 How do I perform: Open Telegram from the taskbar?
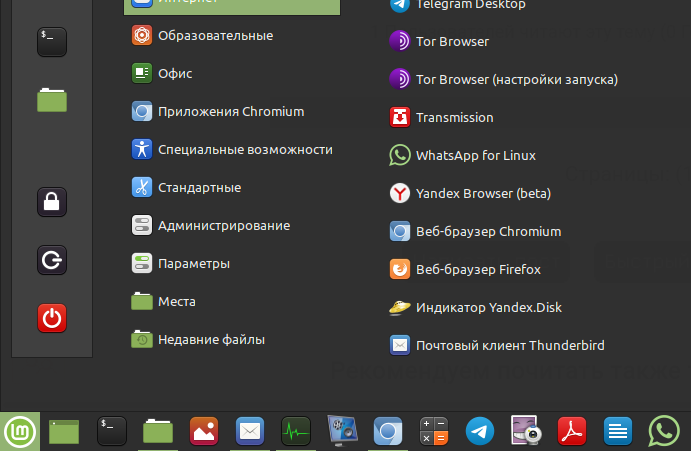pyautogui.click(x=480, y=431)
